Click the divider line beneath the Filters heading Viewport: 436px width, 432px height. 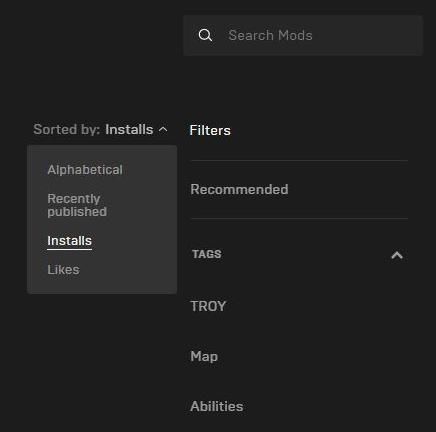[x=299, y=160]
